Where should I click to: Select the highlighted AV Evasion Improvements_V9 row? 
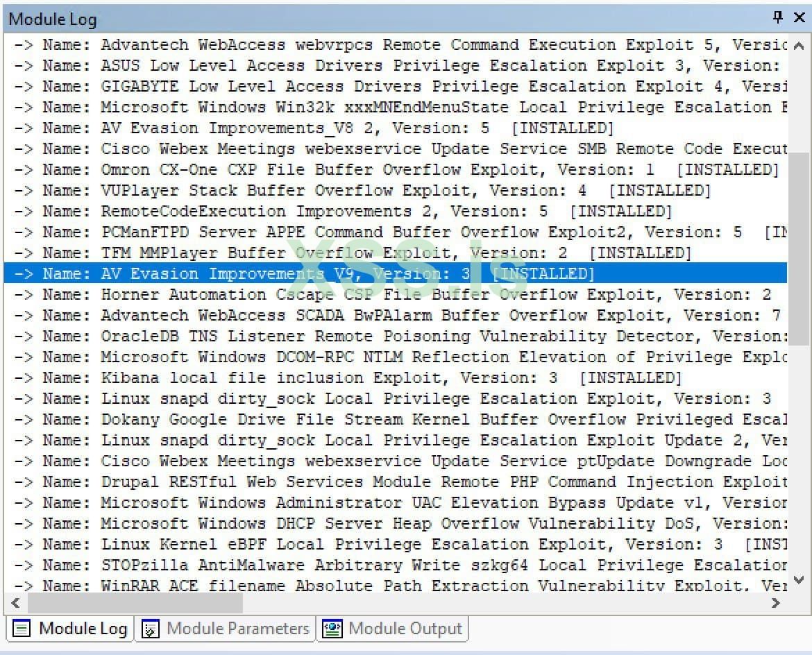coord(396,273)
